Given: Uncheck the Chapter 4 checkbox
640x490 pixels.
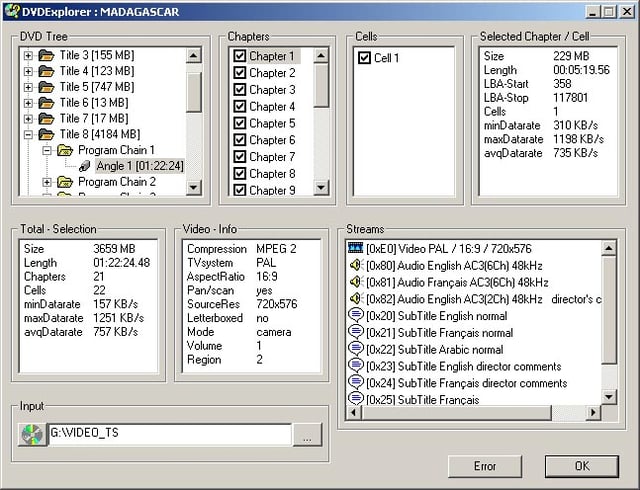Looking at the screenshot, I should (240, 106).
